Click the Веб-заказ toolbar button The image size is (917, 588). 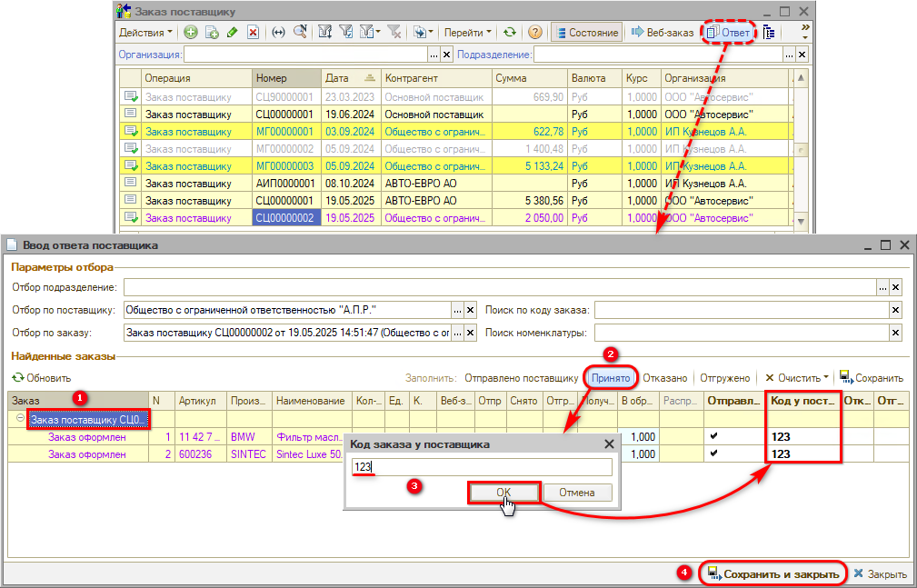click(x=662, y=33)
